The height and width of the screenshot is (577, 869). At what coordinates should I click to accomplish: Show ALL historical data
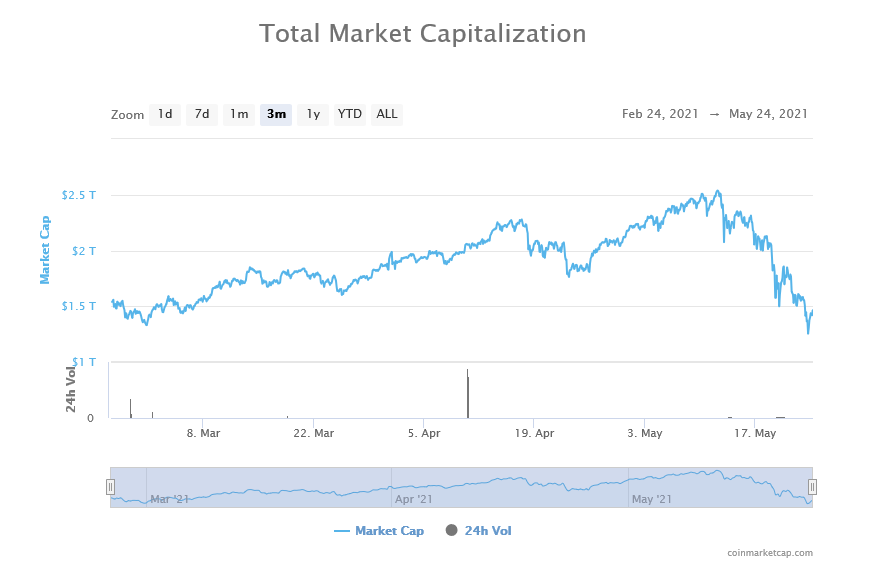tap(387, 114)
